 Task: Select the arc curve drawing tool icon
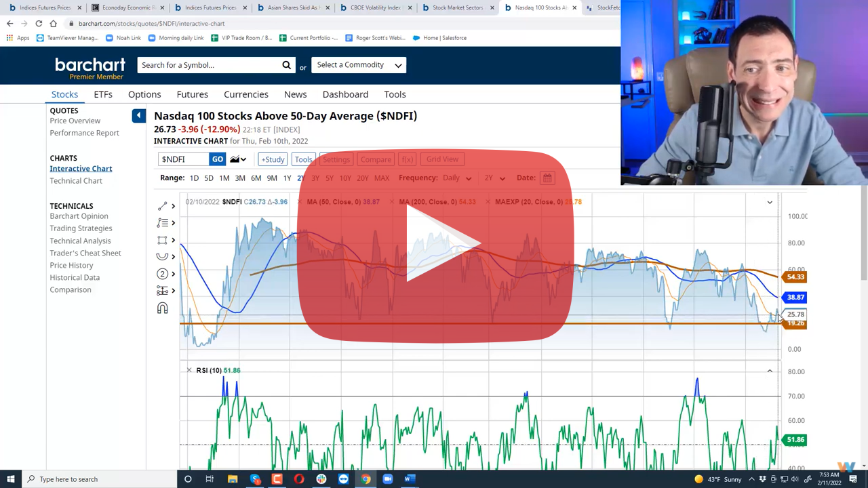pos(162,256)
